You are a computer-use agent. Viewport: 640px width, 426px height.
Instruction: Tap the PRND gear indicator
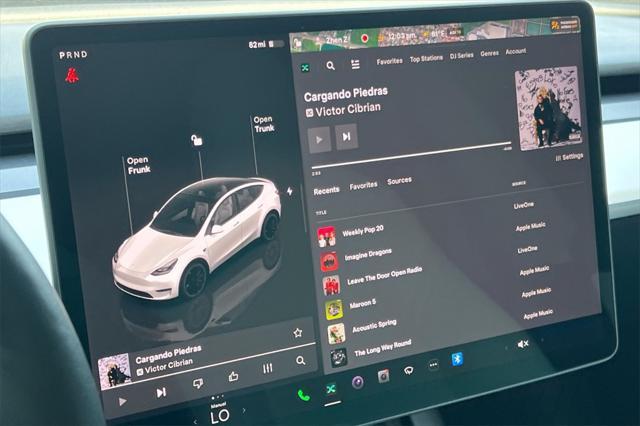(73, 55)
